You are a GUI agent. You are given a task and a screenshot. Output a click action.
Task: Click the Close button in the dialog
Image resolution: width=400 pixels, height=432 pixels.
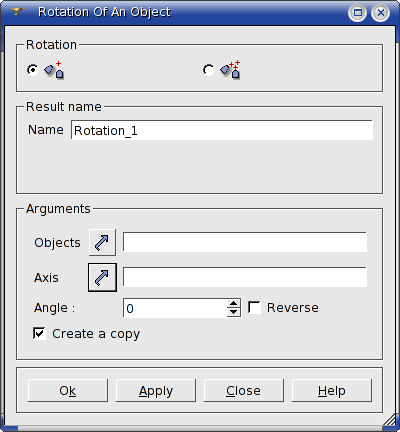pos(244,390)
